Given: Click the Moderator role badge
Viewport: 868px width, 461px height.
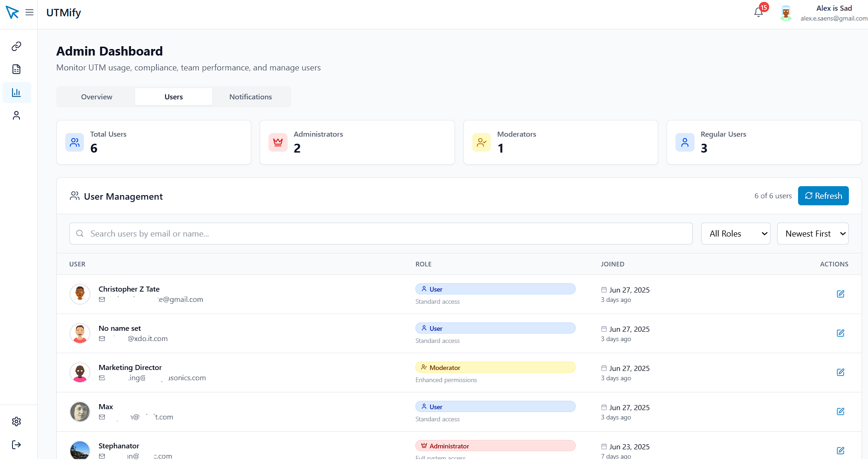Looking at the screenshot, I should (495, 367).
